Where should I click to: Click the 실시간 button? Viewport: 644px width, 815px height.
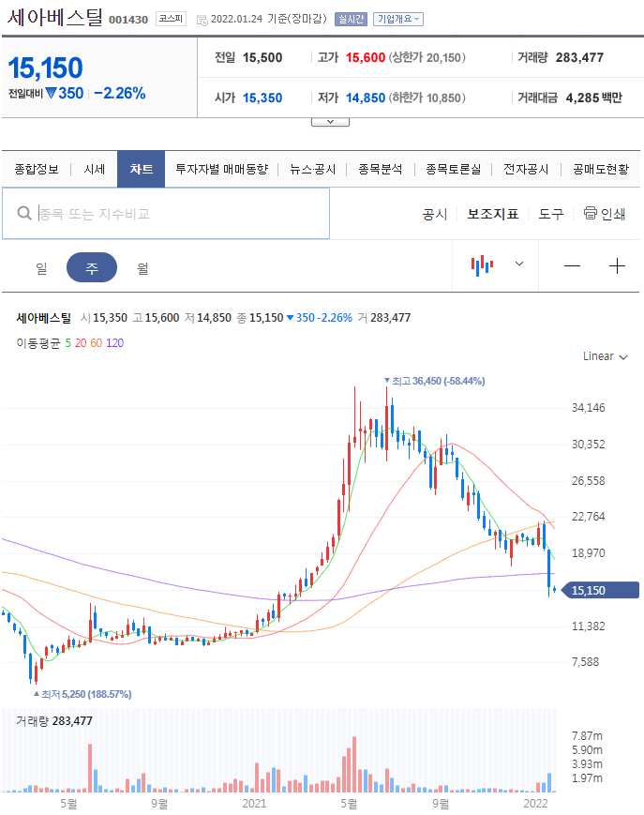(352, 20)
